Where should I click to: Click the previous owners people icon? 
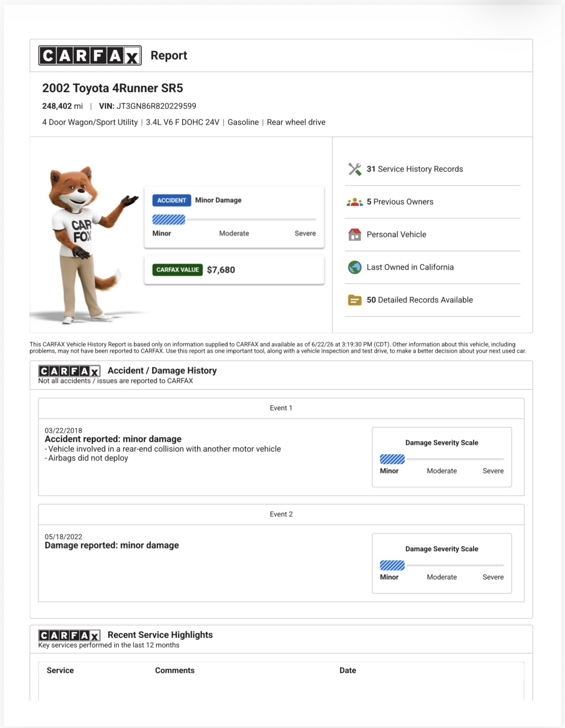point(355,202)
